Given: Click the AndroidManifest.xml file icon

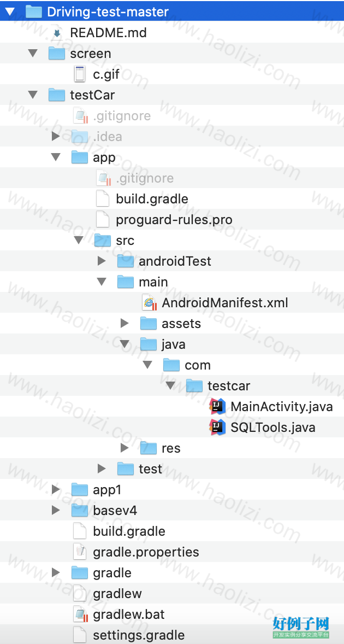Looking at the screenshot, I should tap(149, 303).
